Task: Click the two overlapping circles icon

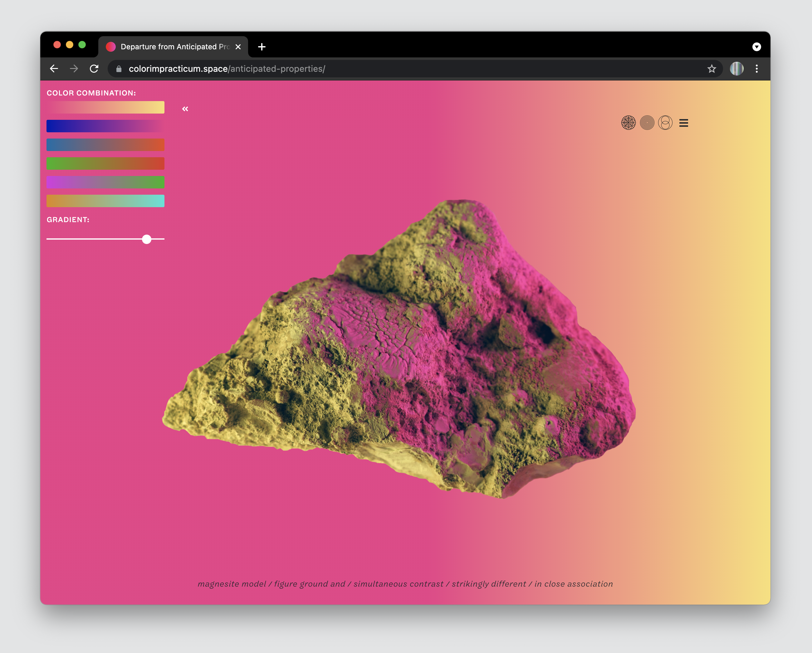Action: (x=665, y=123)
